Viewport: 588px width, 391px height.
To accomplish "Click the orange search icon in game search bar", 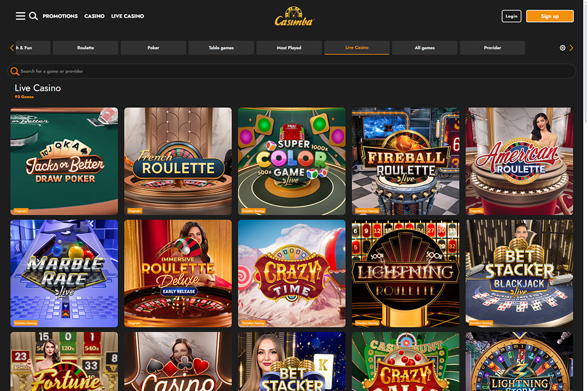I will (15, 71).
